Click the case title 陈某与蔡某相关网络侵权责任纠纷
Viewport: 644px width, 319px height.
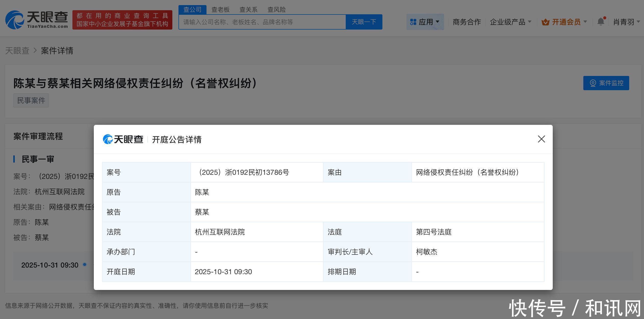135,83
